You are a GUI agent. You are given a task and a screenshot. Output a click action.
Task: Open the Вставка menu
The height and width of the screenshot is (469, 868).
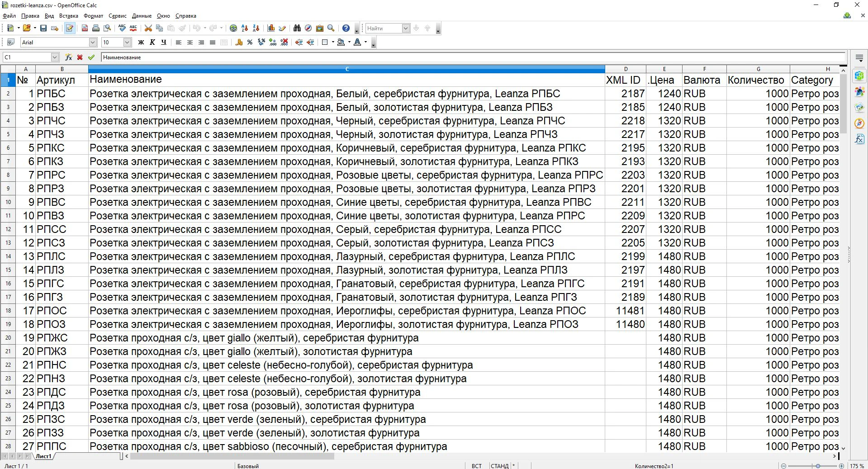69,16
